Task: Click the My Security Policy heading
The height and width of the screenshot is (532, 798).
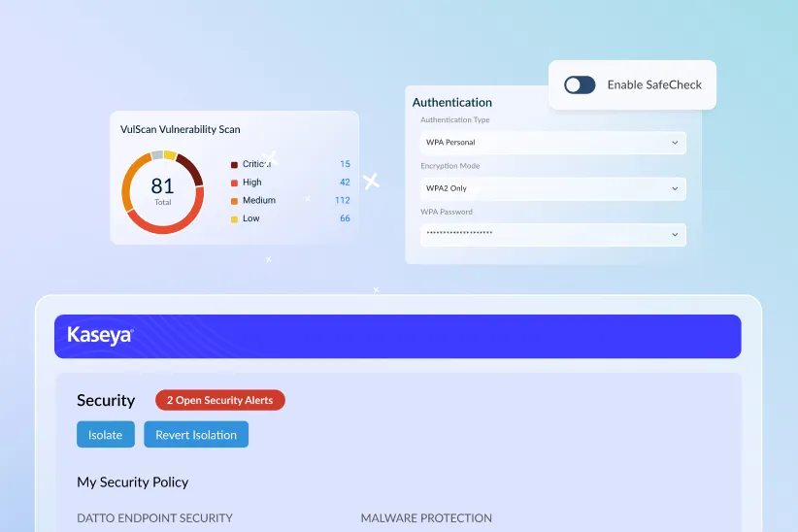Action: click(x=133, y=482)
